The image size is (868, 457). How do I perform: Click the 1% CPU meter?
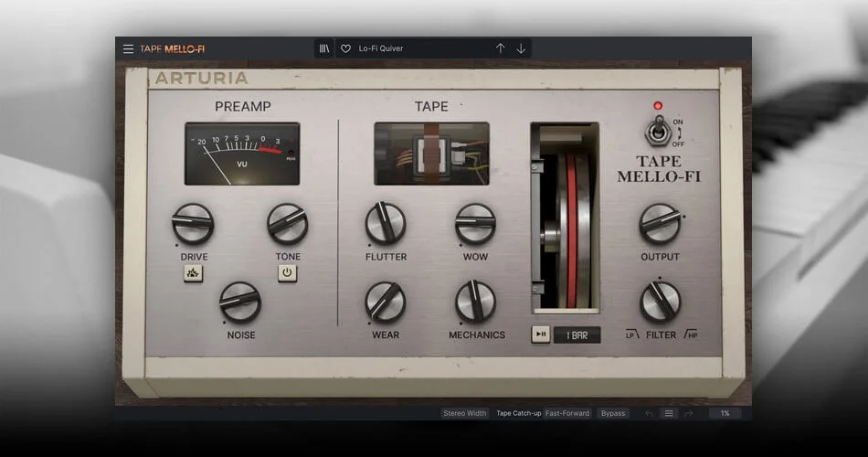tap(725, 413)
